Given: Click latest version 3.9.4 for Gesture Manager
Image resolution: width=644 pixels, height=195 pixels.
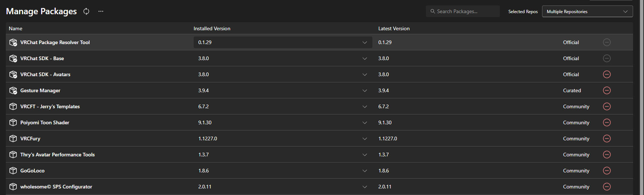Looking at the screenshot, I should [x=384, y=90].
